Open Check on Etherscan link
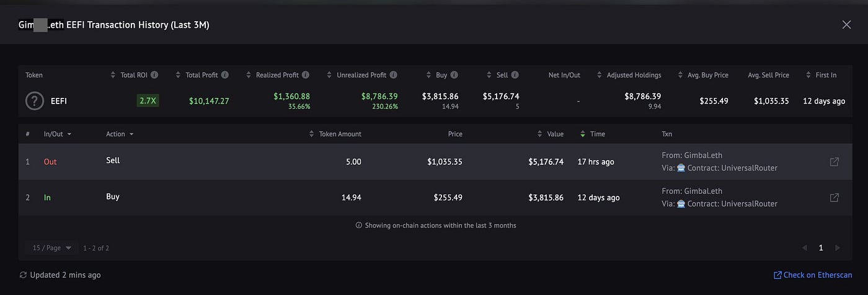This screenshot has width=868, height=295. (813, 275)
